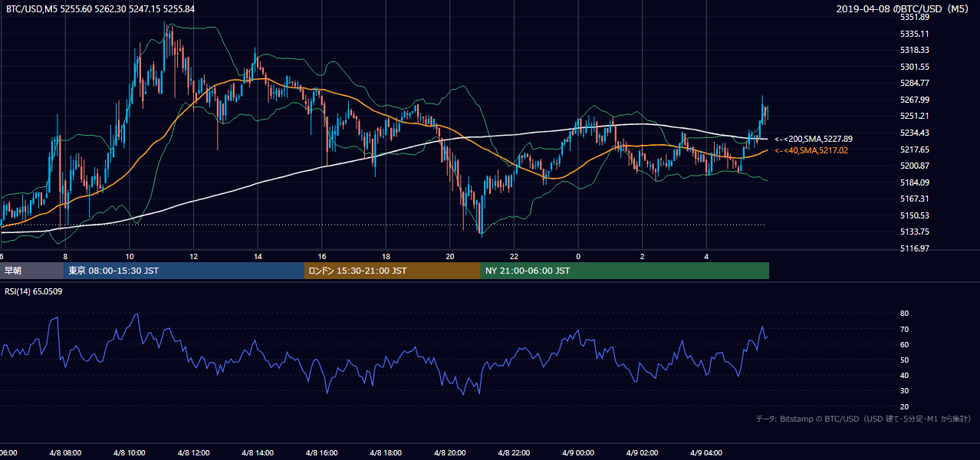This screenshot has width=980, height=460.
Task: Select the 5167.31 price axis label
Action: 915,199
